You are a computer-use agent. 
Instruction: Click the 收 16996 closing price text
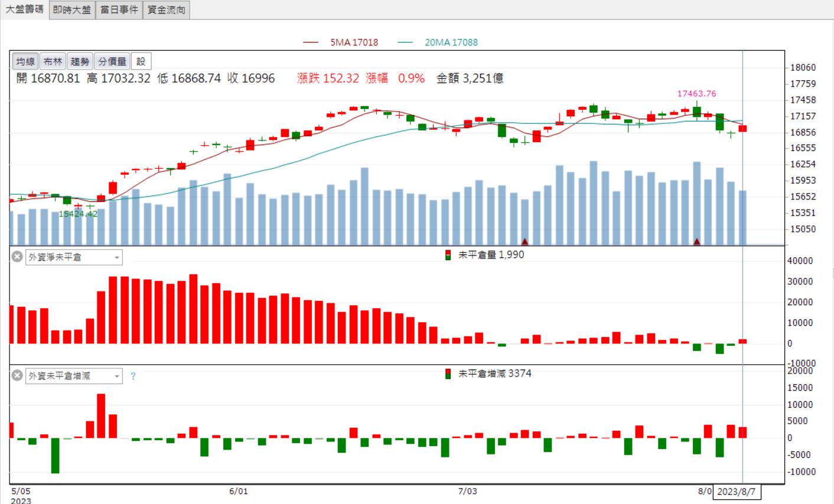pyautogui.click(x=251, y=78)
